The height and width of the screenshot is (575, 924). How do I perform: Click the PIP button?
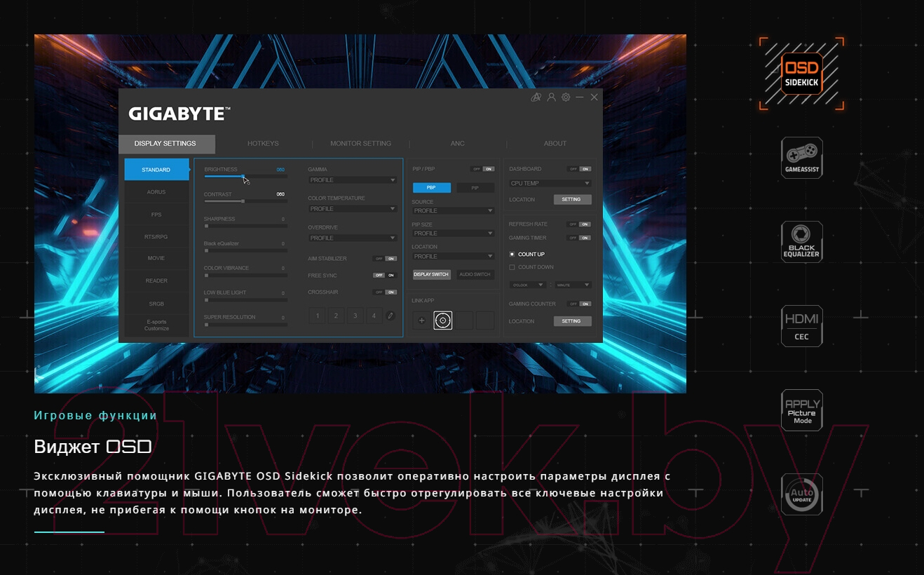point(475,188)
